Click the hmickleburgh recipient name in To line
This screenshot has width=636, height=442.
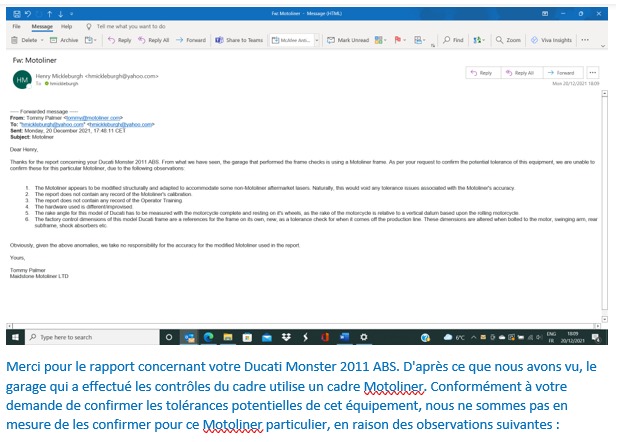coord(64,84)
